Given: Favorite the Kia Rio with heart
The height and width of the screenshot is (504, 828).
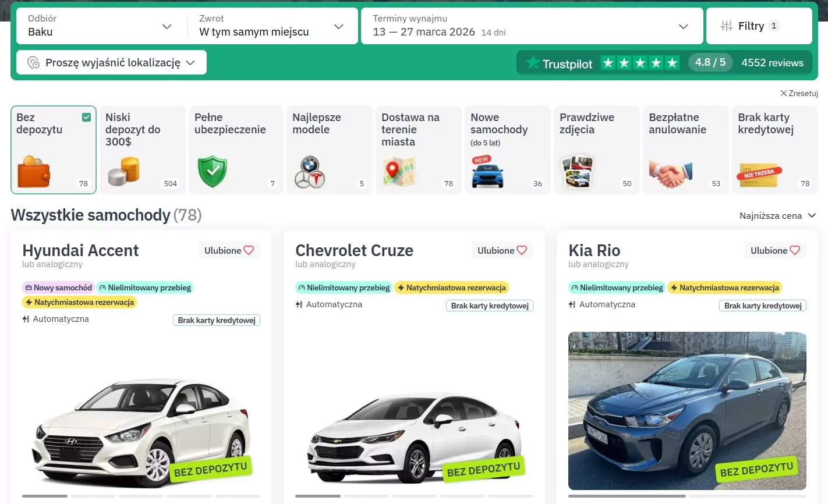Looking at the screenshot, I should [775, 250].
